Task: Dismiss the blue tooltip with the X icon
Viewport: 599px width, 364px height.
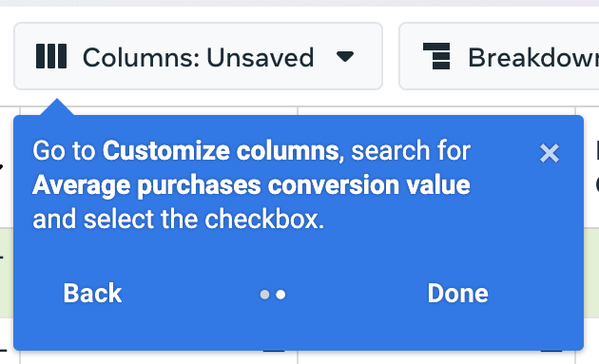Action: (550, 153)
